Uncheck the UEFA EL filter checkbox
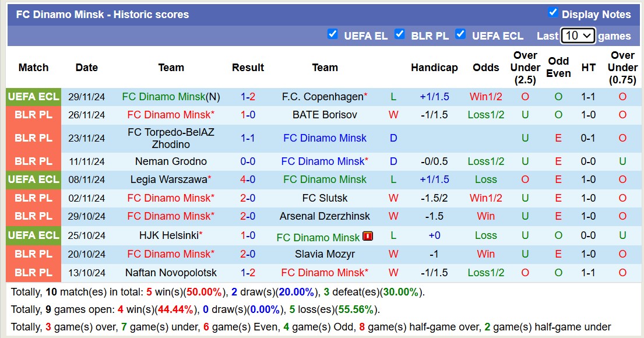The image size is (644, 338). pyautogui.click(x=333, y=34)
